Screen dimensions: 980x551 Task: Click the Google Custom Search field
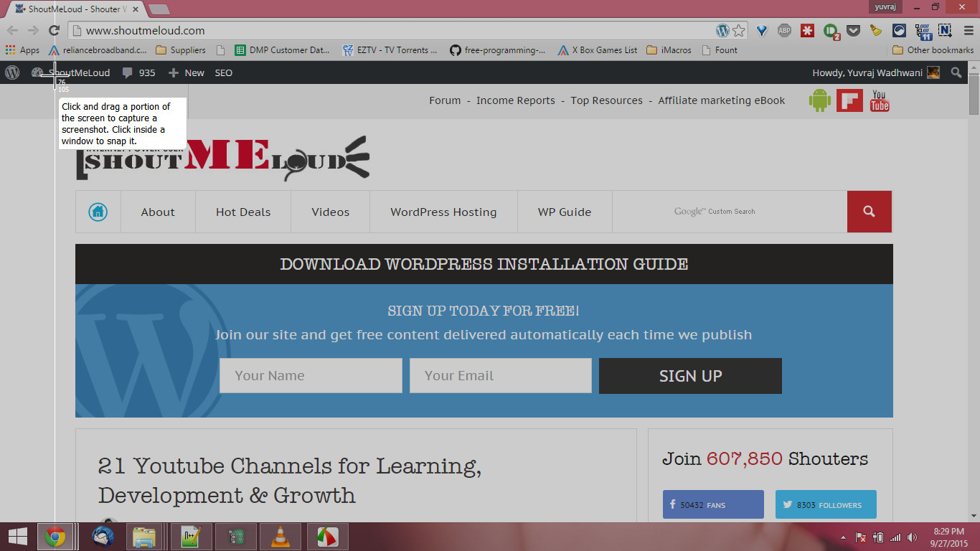pos(730,212)
